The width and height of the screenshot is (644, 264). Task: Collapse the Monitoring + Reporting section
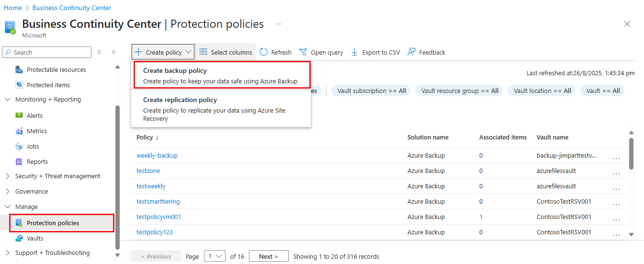tap(7, 100)
